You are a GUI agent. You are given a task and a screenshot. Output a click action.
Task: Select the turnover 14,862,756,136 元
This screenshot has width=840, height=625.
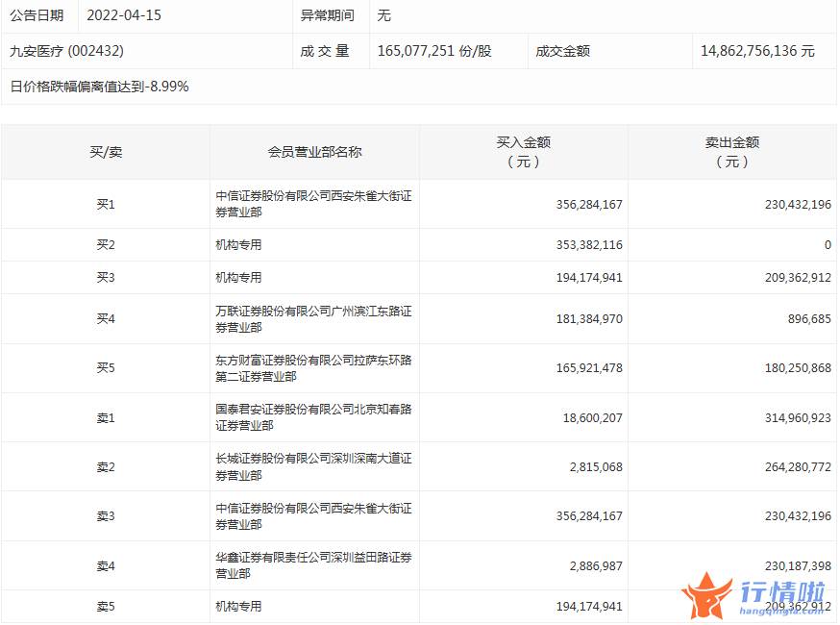pyautogui.click(x=757, y=51)
